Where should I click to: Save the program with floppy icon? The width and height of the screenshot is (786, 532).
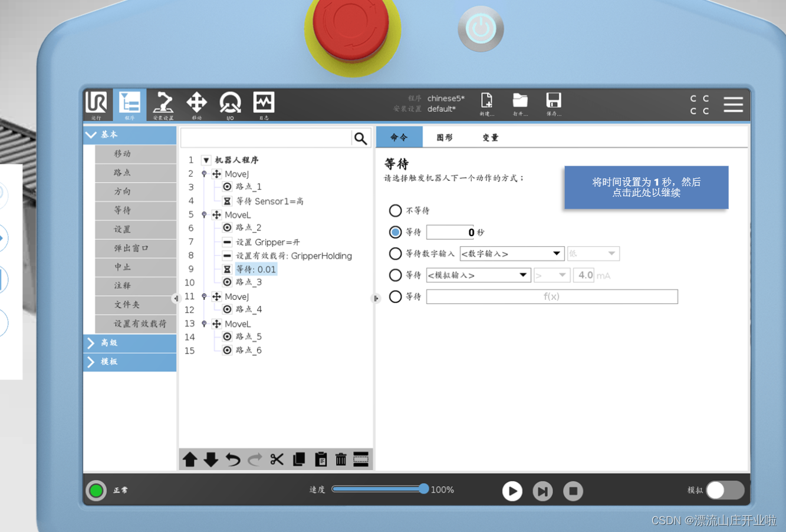click(554, 104)
